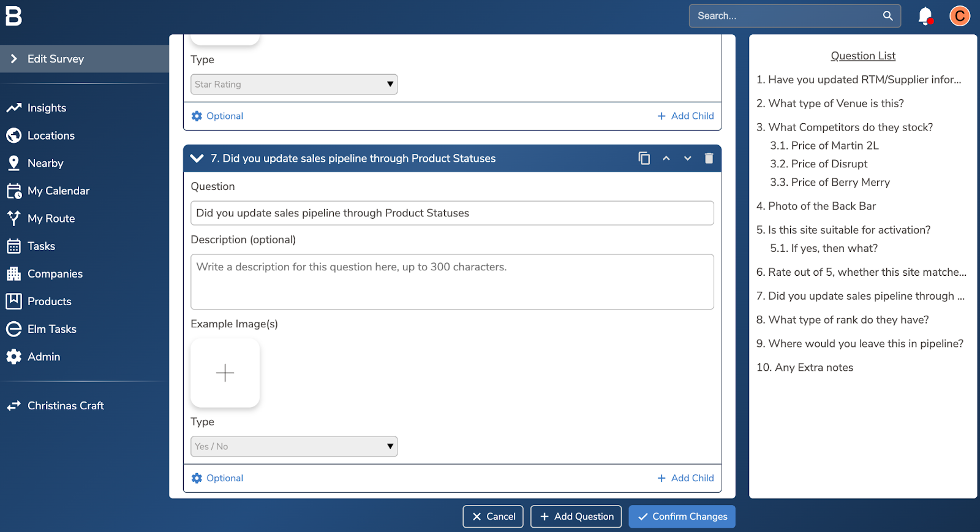Click Confirm Changes button
Screen dimensions: 980x532
tap(682, 517)
